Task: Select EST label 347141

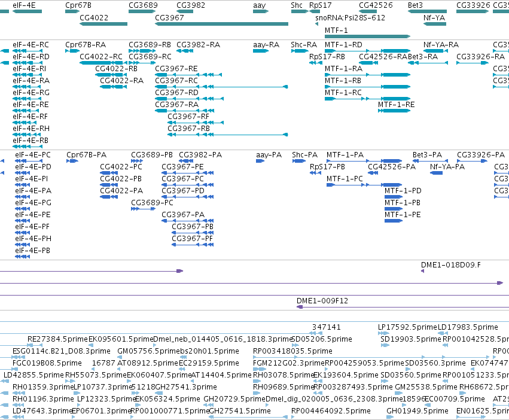Action: pyautogui.click(x=326, y=327)
